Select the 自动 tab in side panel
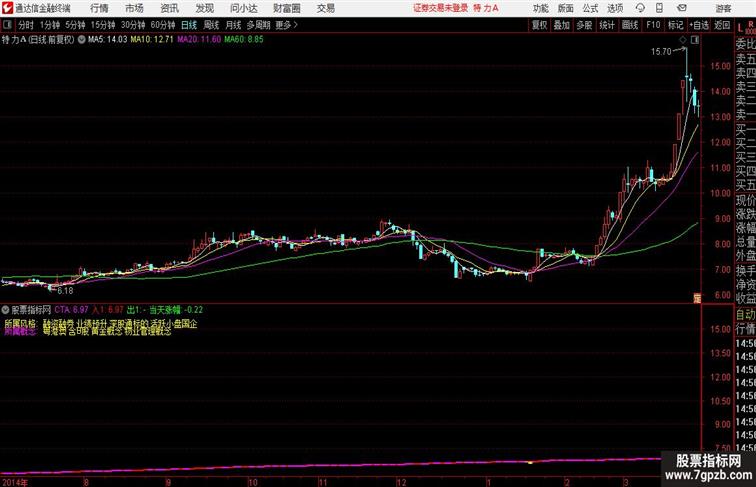 pyautogui.click(x=745, y=314)
